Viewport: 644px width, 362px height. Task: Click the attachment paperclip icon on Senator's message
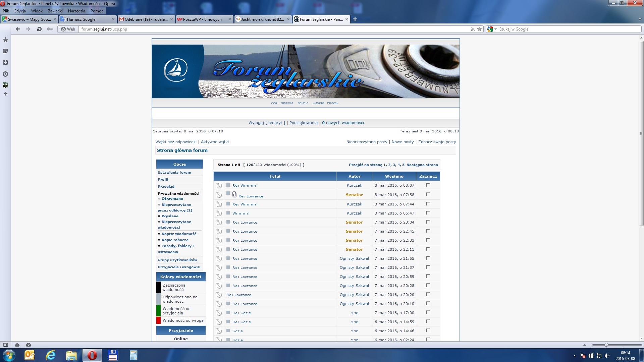(234, 194)
